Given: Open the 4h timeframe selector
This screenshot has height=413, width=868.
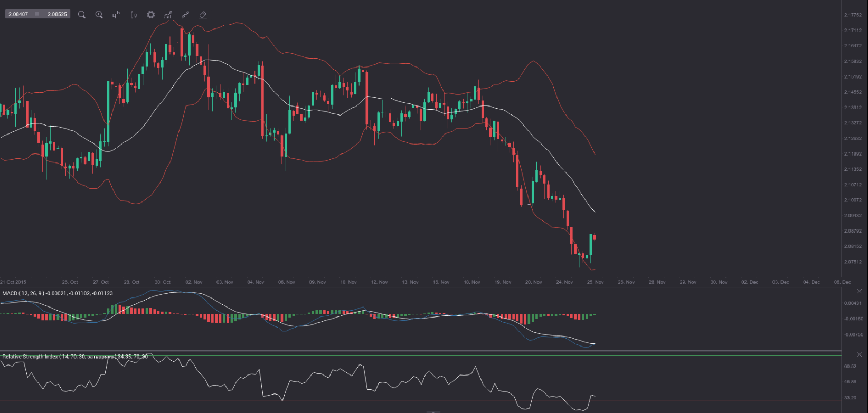Looking at the screenshot, I should [116, 15].
